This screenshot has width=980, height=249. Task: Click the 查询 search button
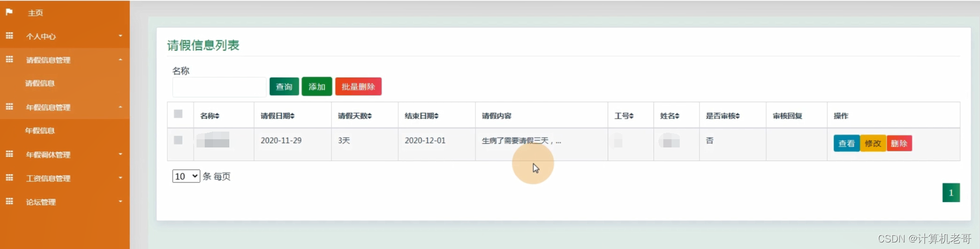pyautogui.click(x=284, y=86)
